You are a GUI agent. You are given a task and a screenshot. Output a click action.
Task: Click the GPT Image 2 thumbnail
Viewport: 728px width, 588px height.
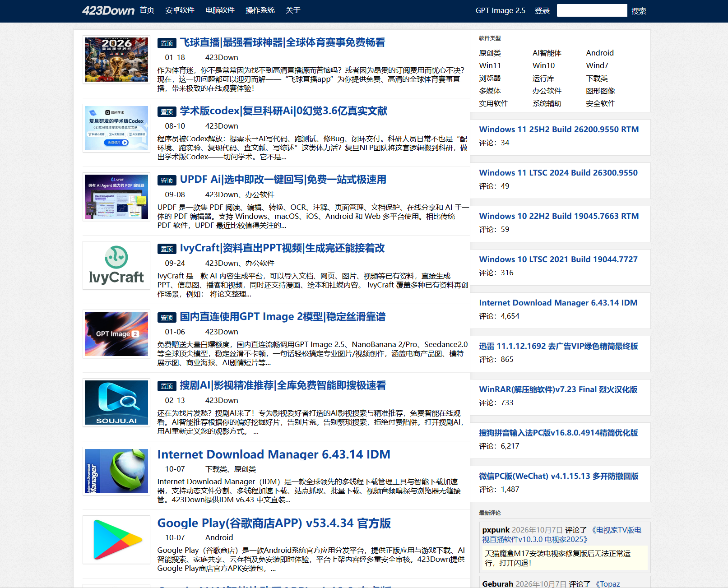click(x=116, y=334)
